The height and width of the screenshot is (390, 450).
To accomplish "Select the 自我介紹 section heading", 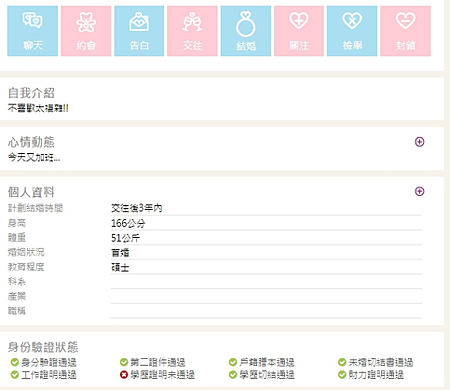I will tap(31, 93).
